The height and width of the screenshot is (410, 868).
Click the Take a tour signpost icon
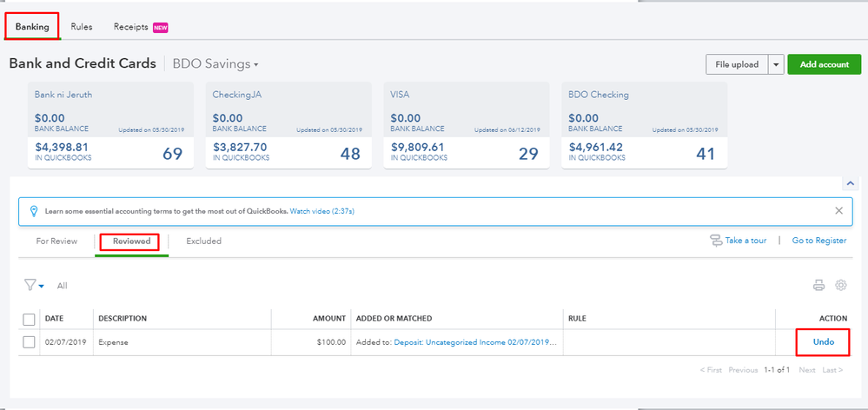(x=716, y=241)
